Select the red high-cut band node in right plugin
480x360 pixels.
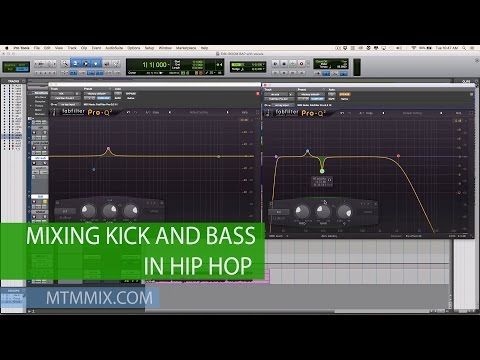[x=398, y=156]
